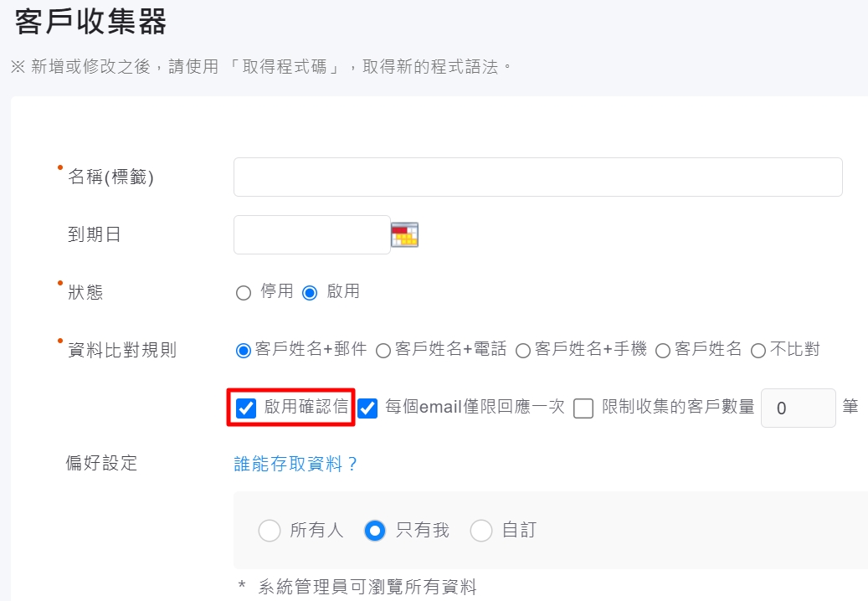Image resolution: width=868 pixels, height=601 pixels.
Task: Select 自訂 data access option
Action: [x=481, y=531]
